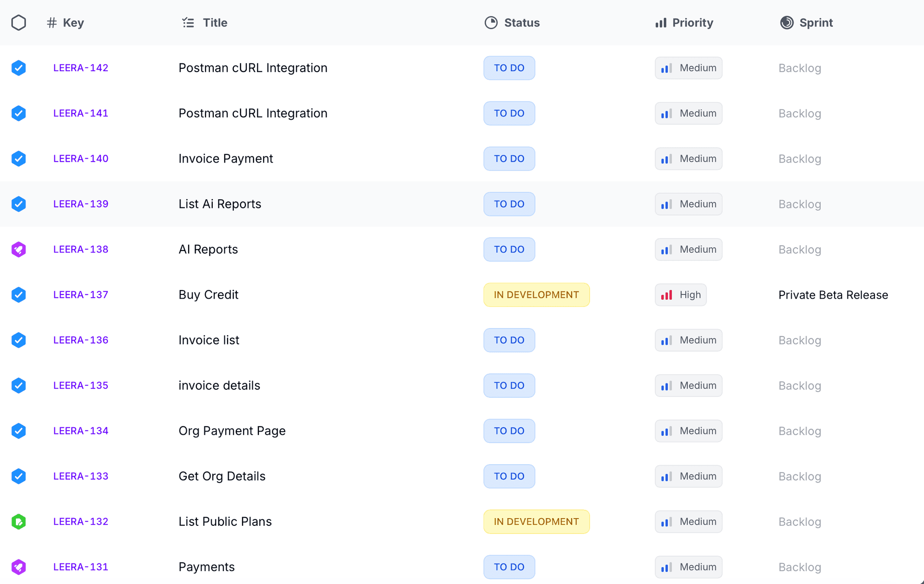Open the Medium priority selector for LEERA-140
The image size is (924, 584).
688,158
